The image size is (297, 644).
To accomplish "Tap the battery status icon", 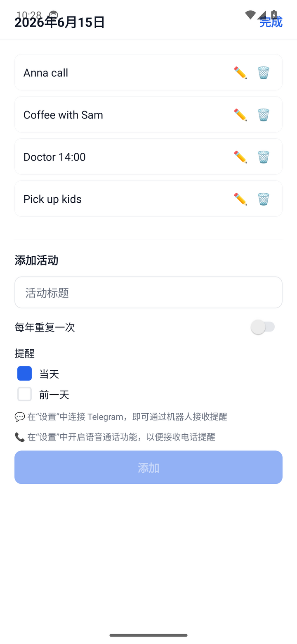I will point(273,15).
